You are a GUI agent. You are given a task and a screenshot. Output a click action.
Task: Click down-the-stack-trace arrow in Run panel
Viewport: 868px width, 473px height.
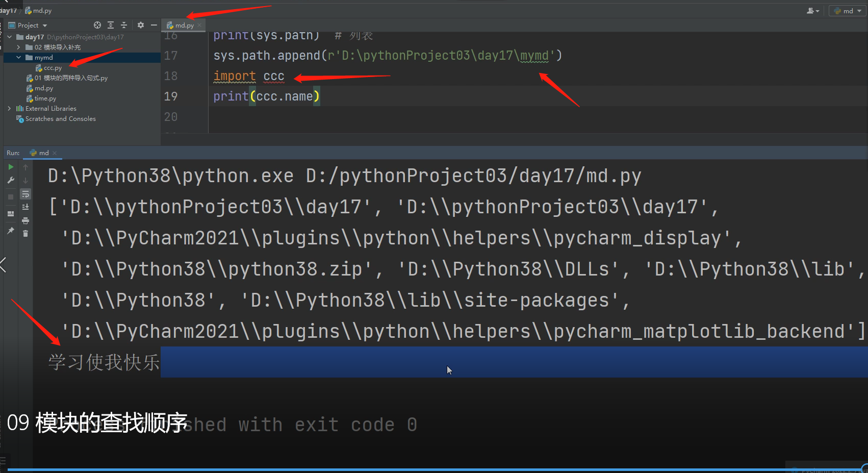25,180
